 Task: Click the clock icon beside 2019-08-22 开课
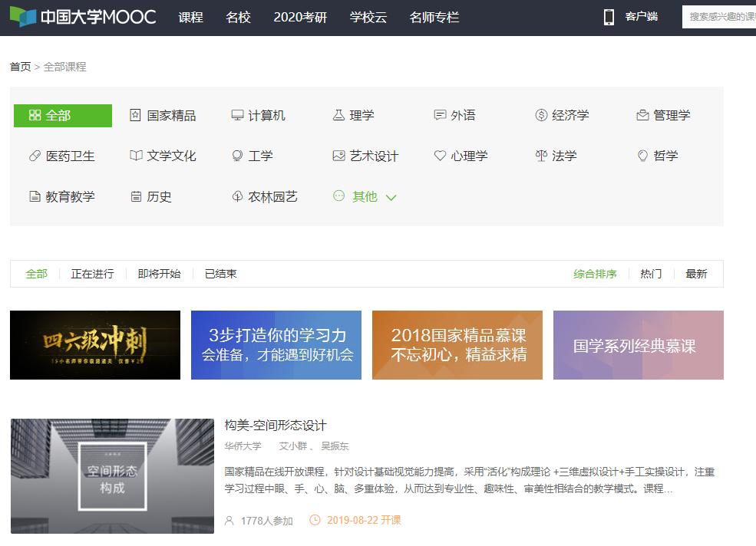(x=314, y=519)
